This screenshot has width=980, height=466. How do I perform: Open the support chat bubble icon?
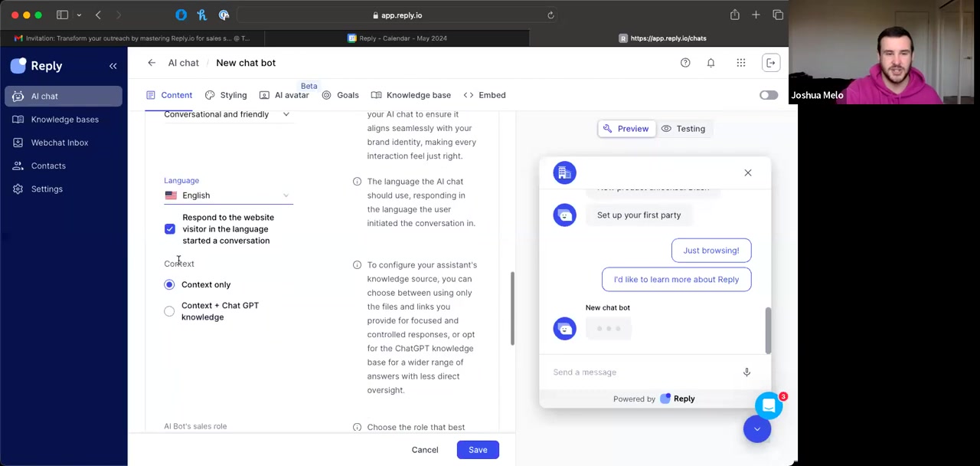[x=769, y=406]
